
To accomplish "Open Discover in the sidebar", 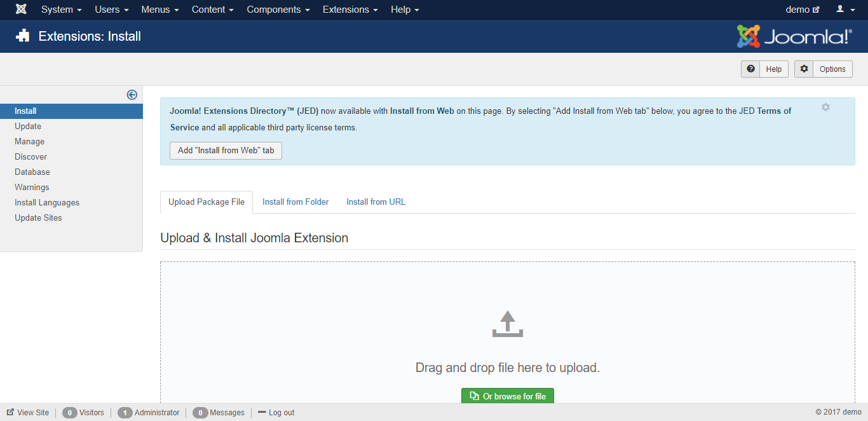I will 31,157.
